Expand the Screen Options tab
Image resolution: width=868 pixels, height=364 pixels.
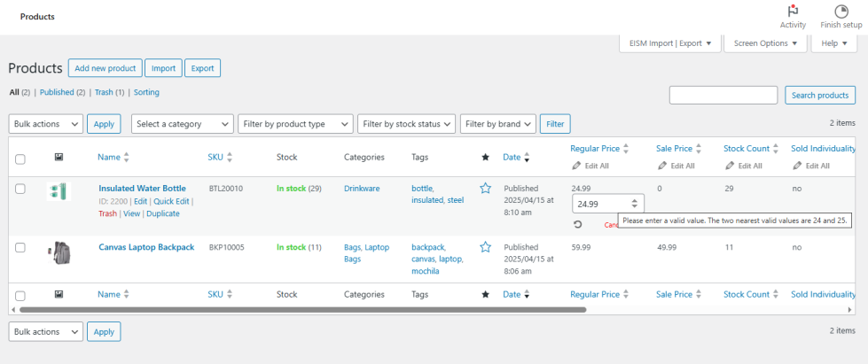click(765, 43)
